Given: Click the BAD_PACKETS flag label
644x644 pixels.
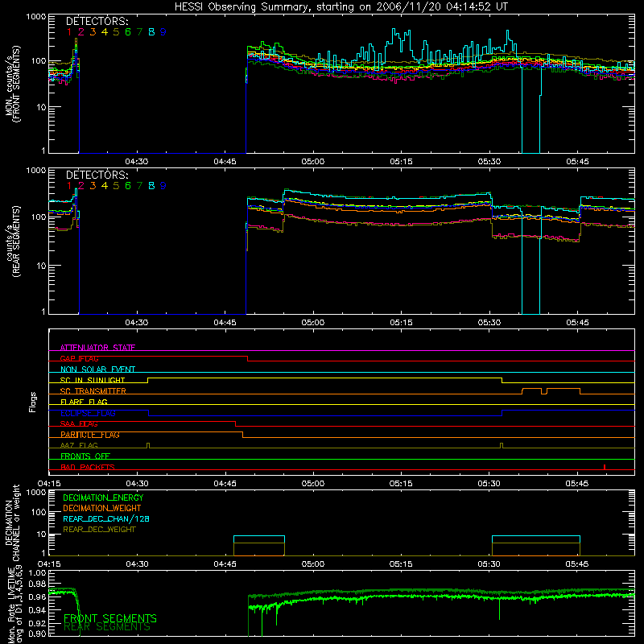Looking at the screenshot, I should pyautogui.click(x=88, y=467).
